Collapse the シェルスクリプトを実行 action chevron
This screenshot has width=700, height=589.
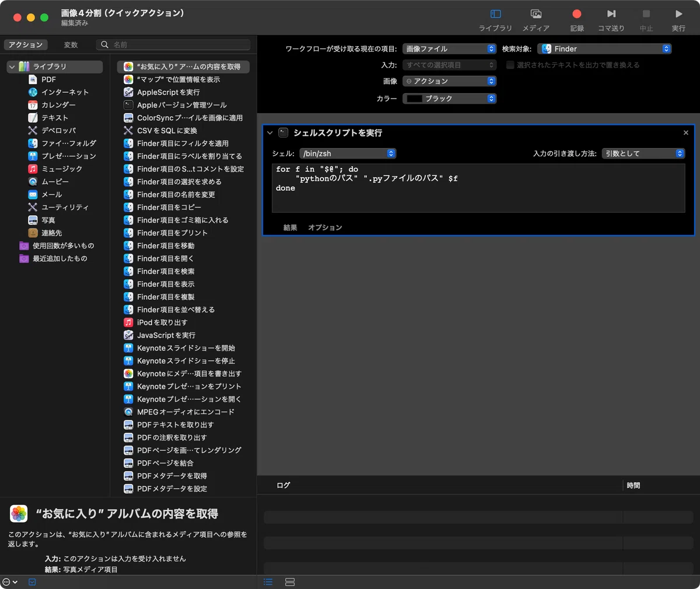coord(270,133)
